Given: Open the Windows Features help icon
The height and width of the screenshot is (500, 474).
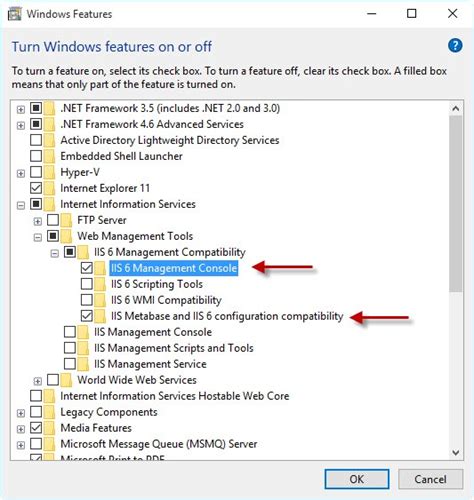Looking at the screenshot, I should (455, 45).
